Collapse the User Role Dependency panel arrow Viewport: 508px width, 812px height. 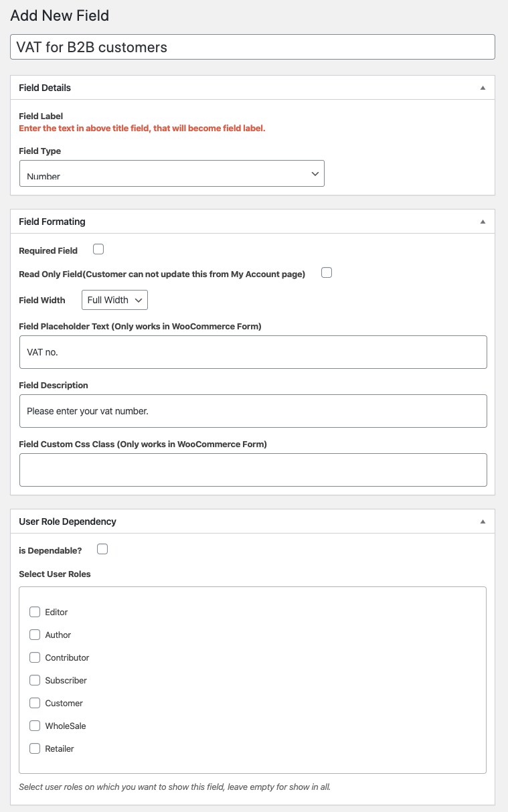point(483,521)
